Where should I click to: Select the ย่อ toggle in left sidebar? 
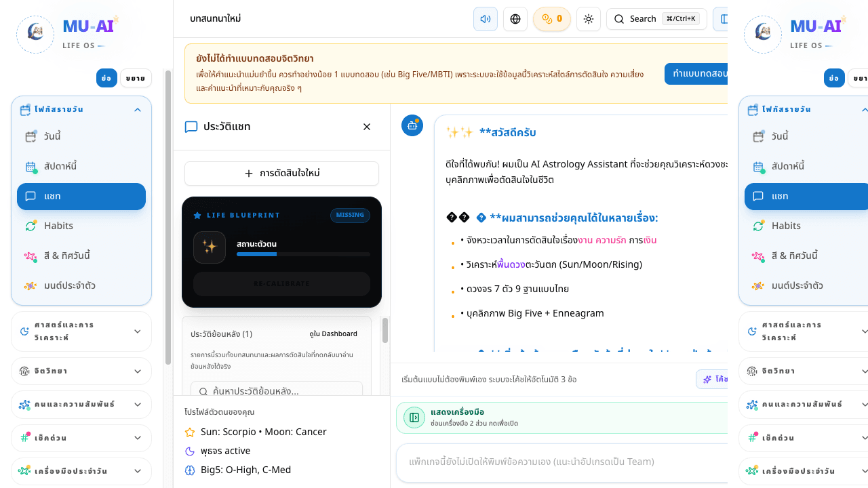tap(106, 78)
